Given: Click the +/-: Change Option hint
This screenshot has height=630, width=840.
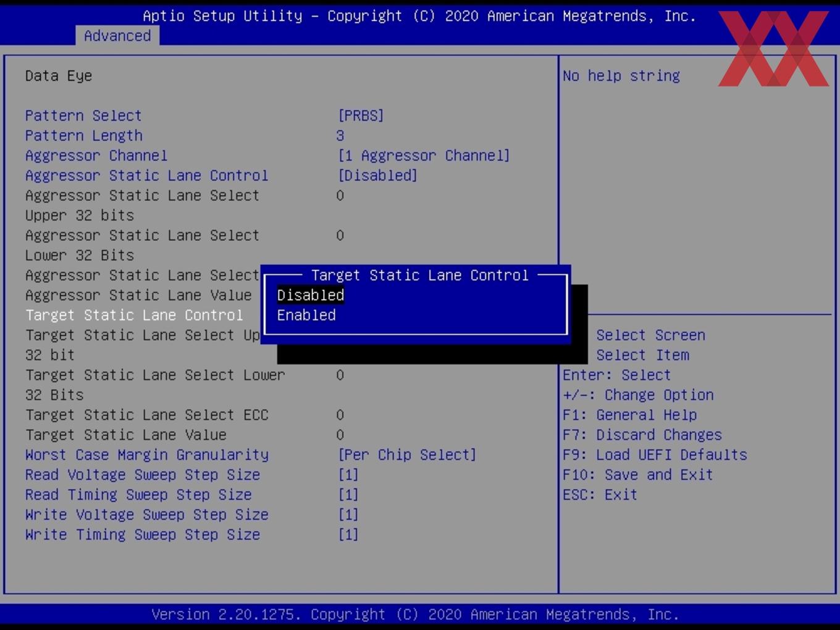Looking at the screenshot, I should tap(638, 395).
